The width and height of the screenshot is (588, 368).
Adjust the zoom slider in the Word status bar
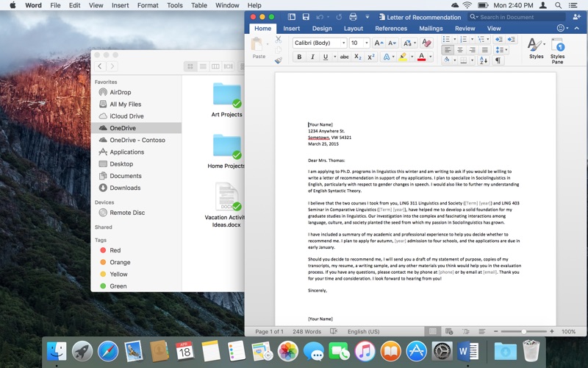523,332
